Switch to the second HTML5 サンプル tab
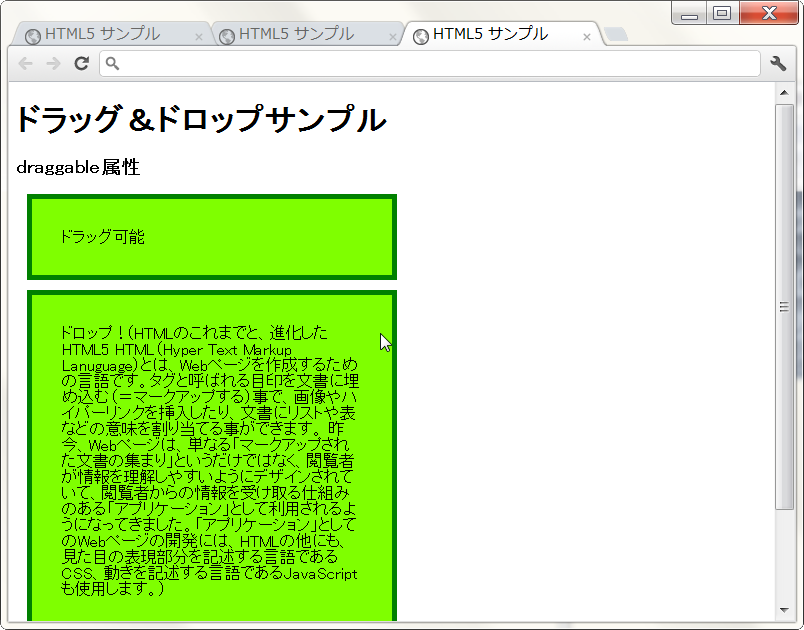This screenshot has width=804, height=630. coord(307,34)
